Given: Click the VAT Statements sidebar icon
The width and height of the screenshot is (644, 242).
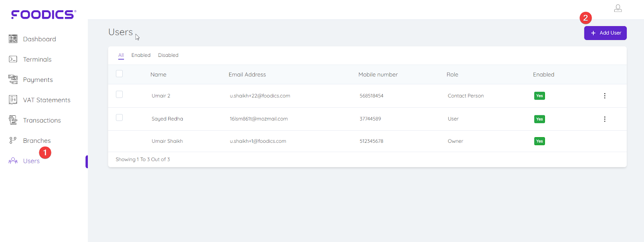Looking at the screenshot, I should pos(13,100).
